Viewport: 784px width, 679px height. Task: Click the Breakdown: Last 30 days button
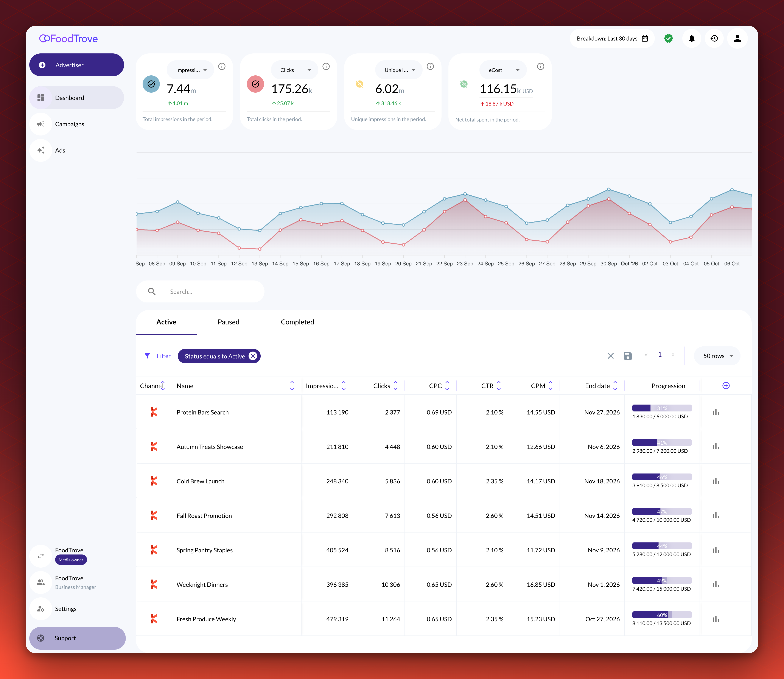pos(612,38)
